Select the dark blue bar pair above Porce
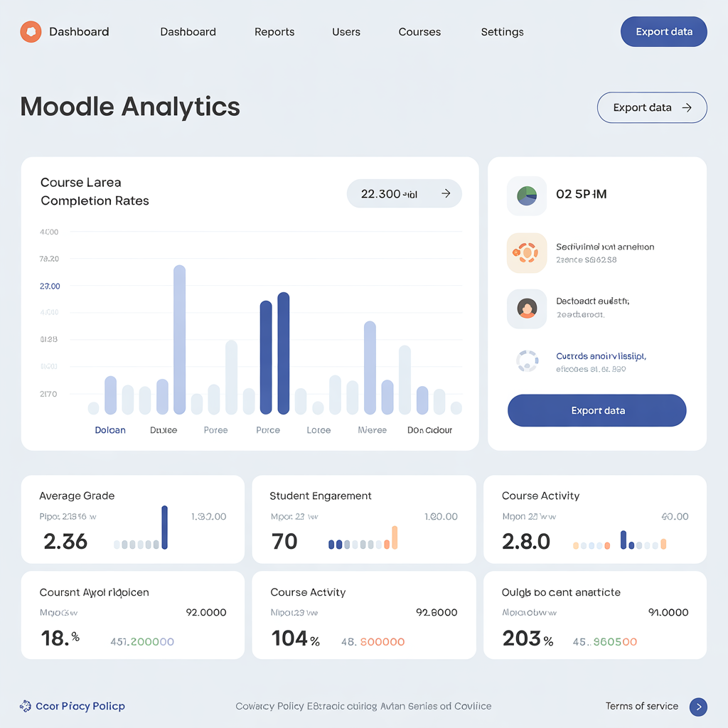The image size is (728, 728). tap(274, 353)
